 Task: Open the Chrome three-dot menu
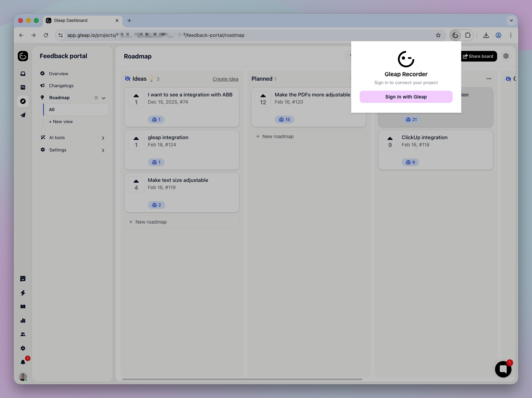click(511, 35)
